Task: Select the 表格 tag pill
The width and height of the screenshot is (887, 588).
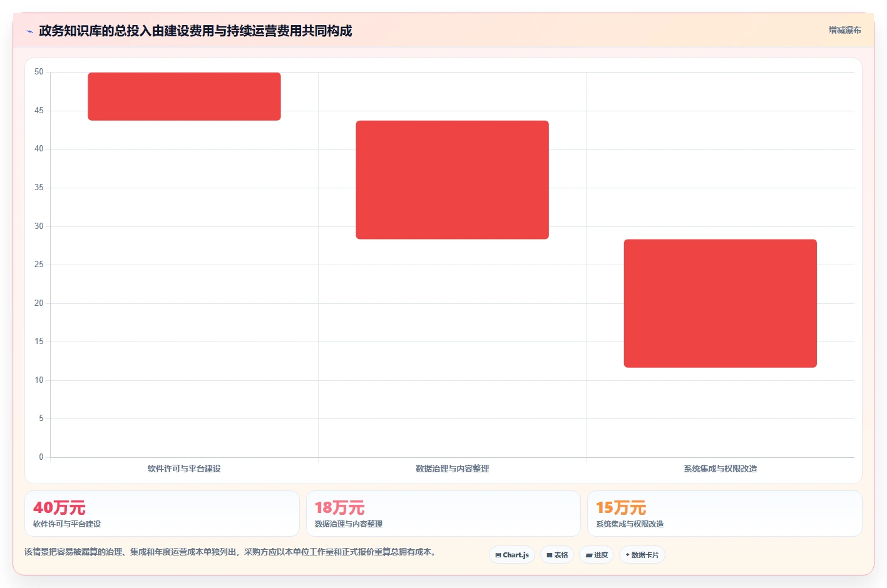Action: point(557,555)
